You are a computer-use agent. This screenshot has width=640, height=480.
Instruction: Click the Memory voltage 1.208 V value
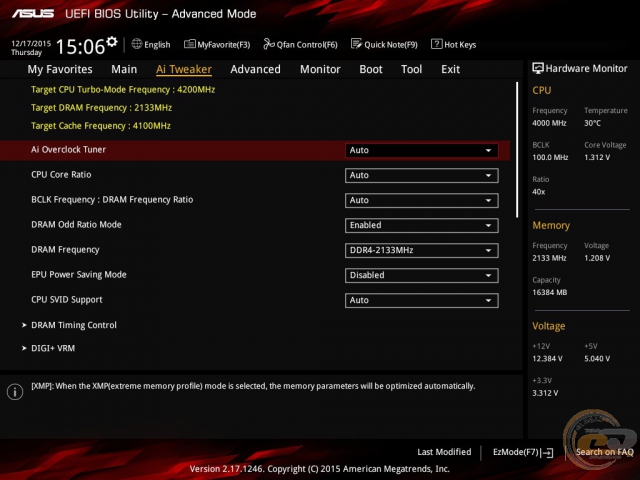pos(597,258)
